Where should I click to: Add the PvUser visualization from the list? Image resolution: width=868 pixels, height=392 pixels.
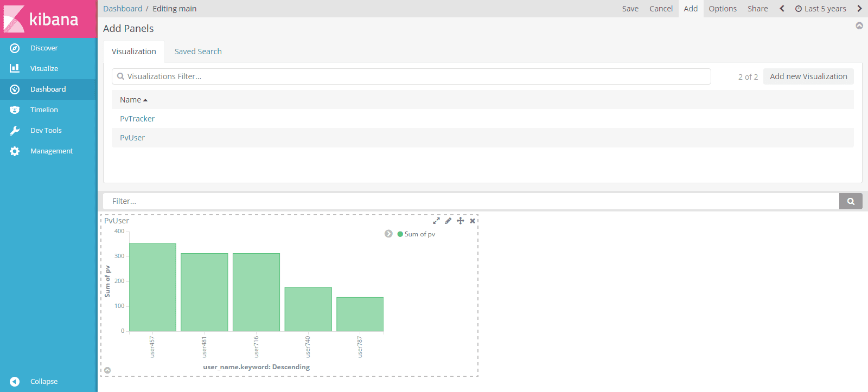tap(132, 138)
